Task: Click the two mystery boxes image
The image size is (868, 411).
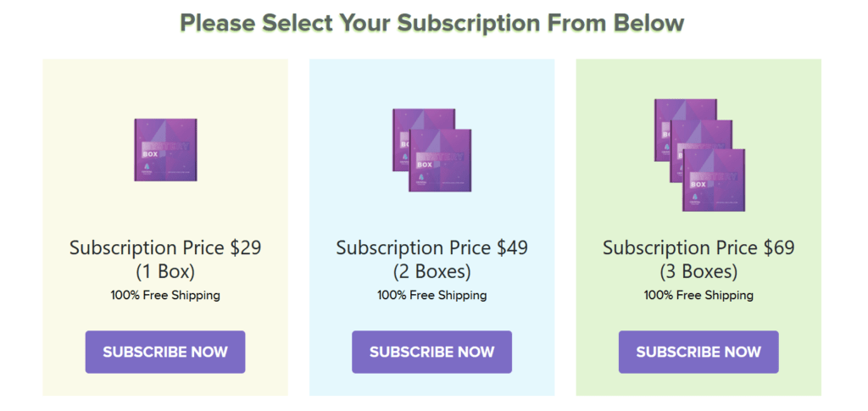Action: coord(431,150)
